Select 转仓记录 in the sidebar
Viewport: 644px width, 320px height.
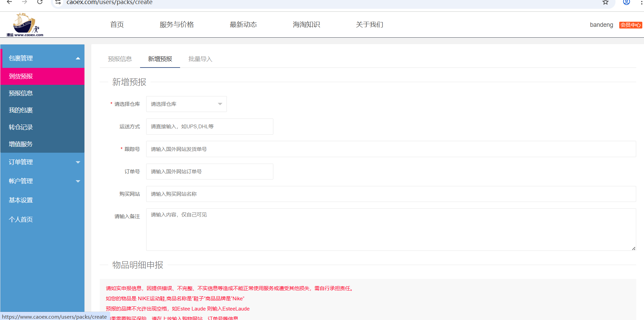tap(21, 127)
